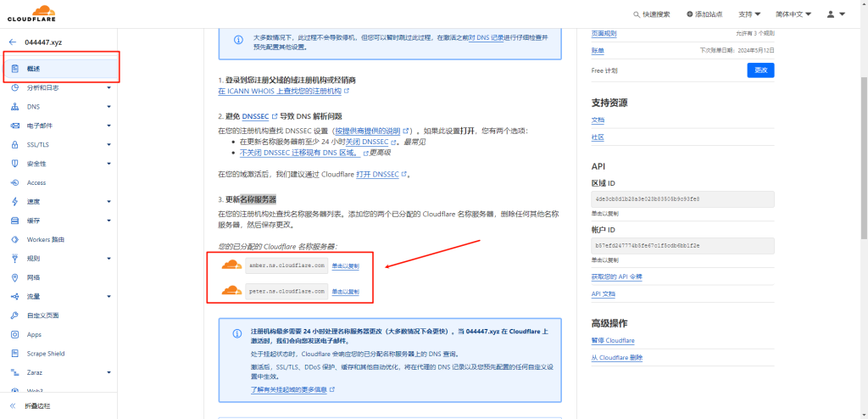Screen dimensions: 868x419
Task: Open the 支持 dropdown in header
Action: pyautogui.click(x=749, y=14)
